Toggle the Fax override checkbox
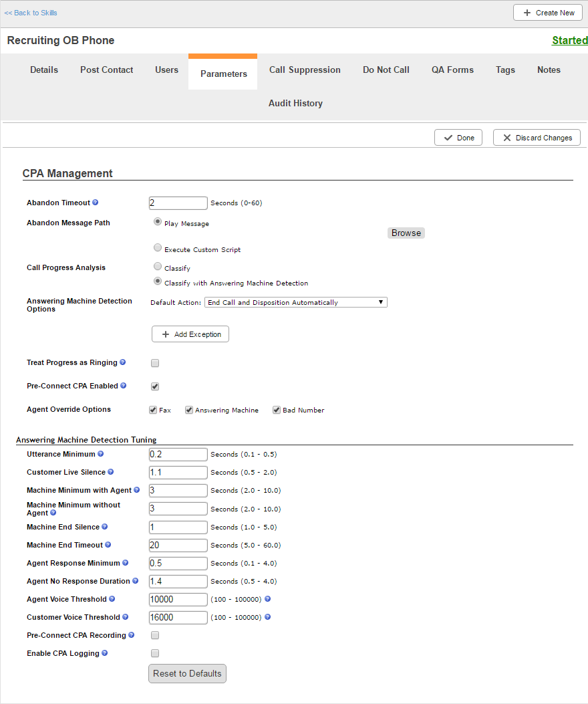Image resolution: width=588 pixels, height=704 pixels. coord(153,410)
